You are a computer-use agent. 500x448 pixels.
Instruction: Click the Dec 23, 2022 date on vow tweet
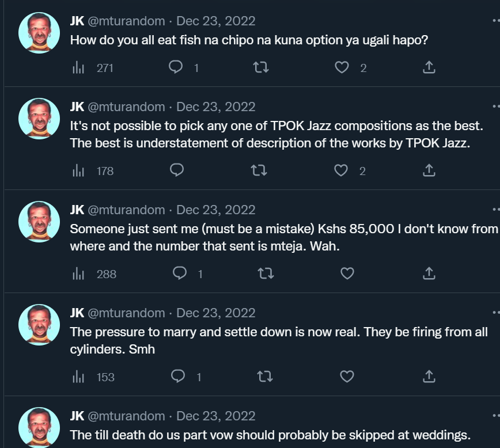pos(215,416)
